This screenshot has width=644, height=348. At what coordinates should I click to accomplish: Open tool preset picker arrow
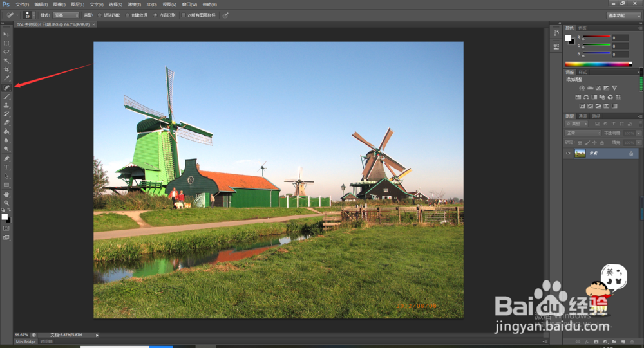tap(17, 15)
